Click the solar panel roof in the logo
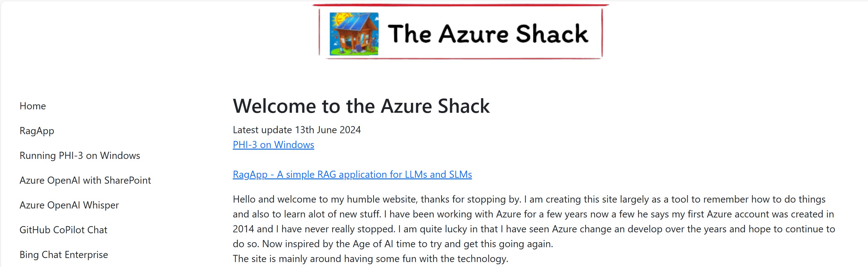 pos(353,21)
